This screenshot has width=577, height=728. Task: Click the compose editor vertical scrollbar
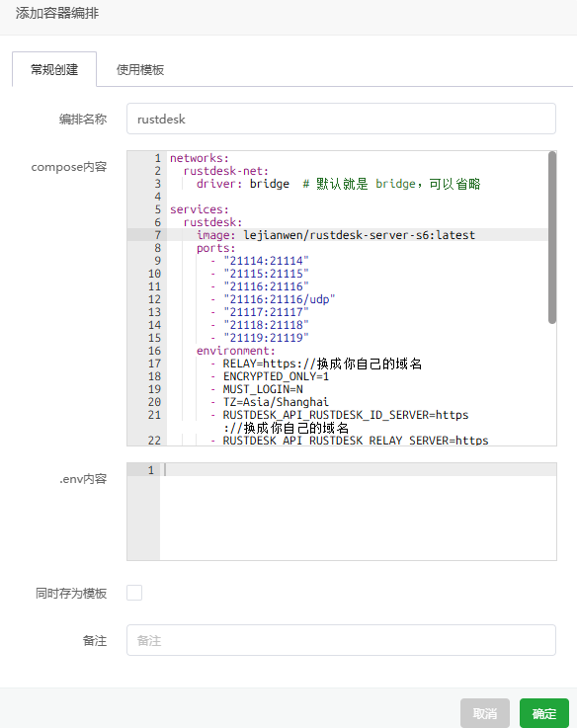tap(552, 237)
